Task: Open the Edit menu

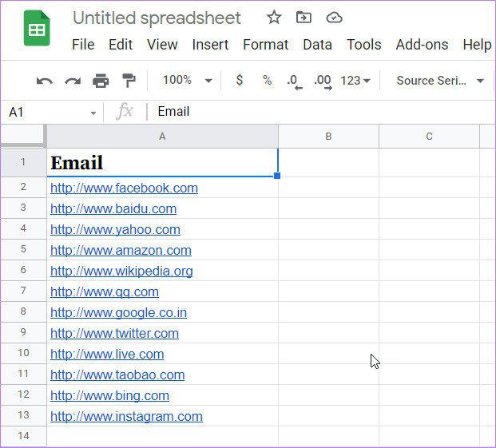Action: coord(121,44)
